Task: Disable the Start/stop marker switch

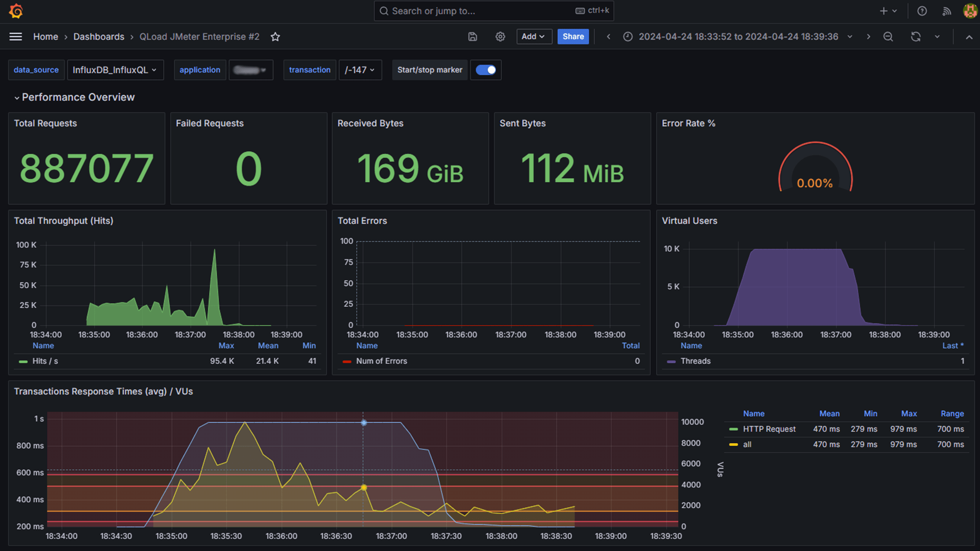Action: (485, 70)
